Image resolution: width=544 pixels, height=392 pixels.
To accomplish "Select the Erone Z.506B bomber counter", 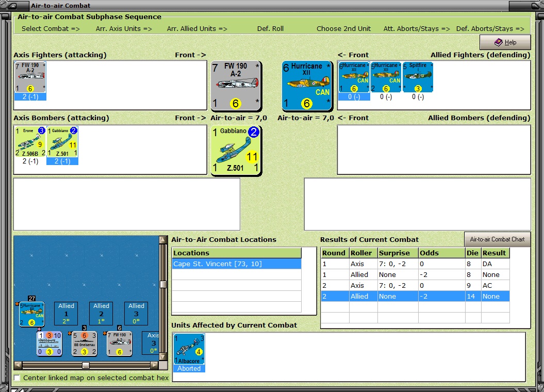I will click(x=30, y=141).
